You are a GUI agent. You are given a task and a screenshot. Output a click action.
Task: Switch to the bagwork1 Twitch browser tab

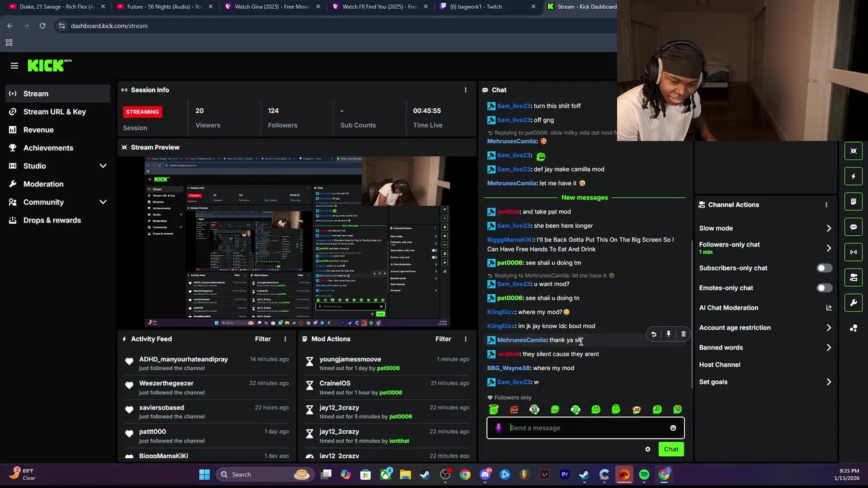[x=486, y=7]
